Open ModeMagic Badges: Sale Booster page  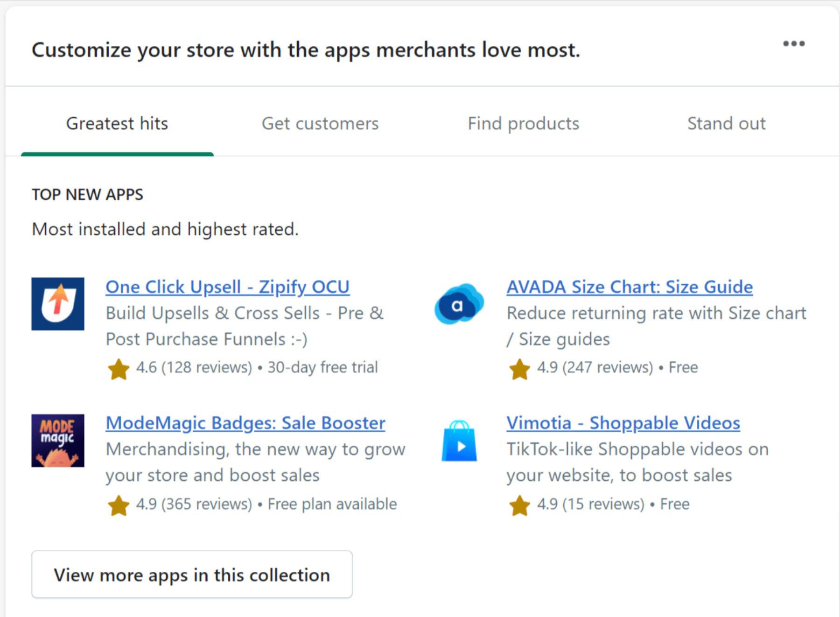245,423
